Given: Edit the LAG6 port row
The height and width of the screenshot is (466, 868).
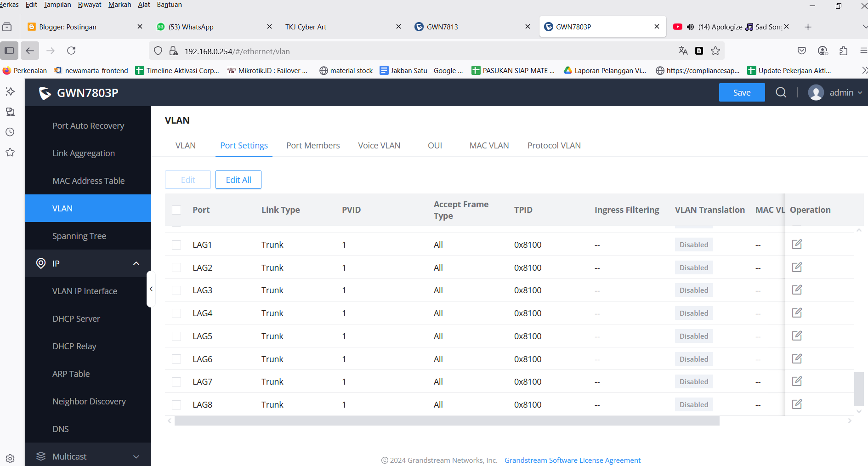Looking at the screenshot, I should [797, 359].
